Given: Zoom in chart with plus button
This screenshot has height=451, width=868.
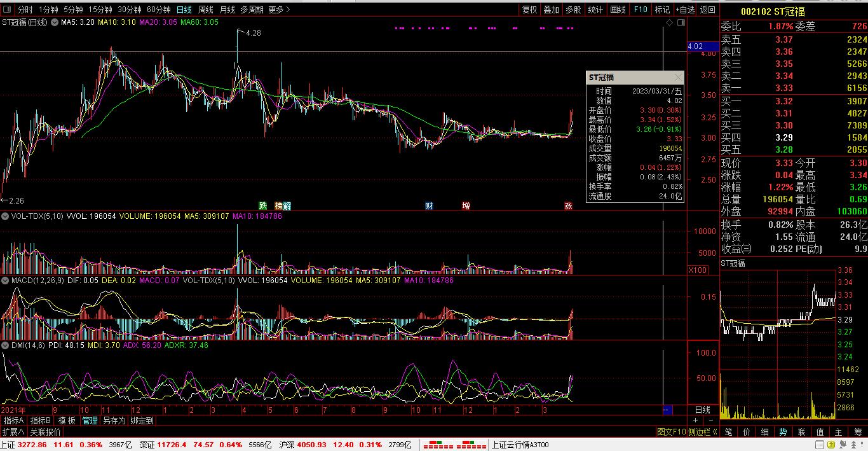Looking at the screenshot, I should pyautogui.click(x=695, y=420).
